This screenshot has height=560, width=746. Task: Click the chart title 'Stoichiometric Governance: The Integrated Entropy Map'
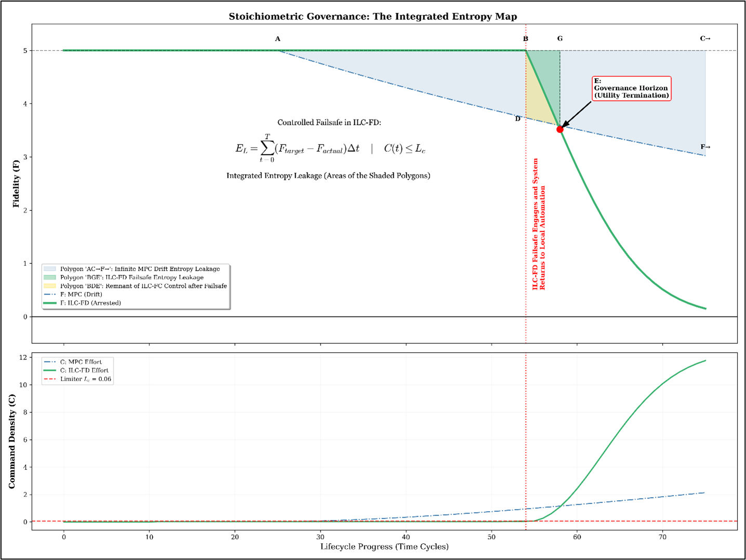(x=373, y=17)
